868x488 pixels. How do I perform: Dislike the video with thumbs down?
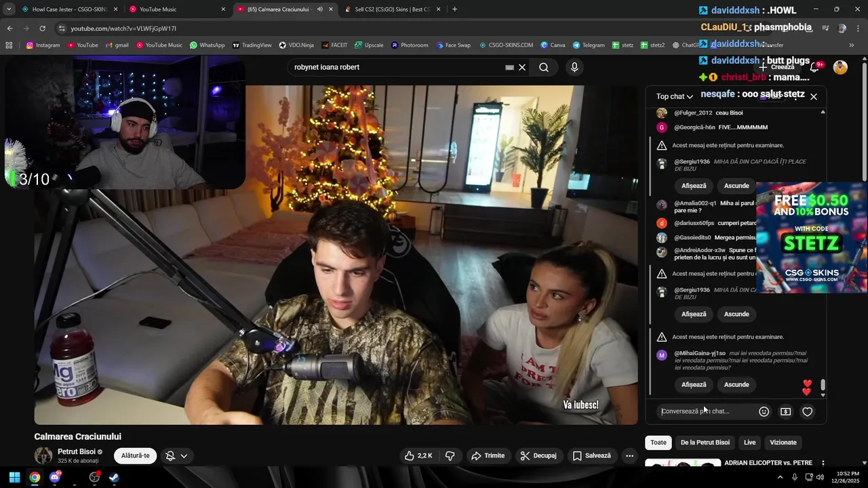point(450,455)
